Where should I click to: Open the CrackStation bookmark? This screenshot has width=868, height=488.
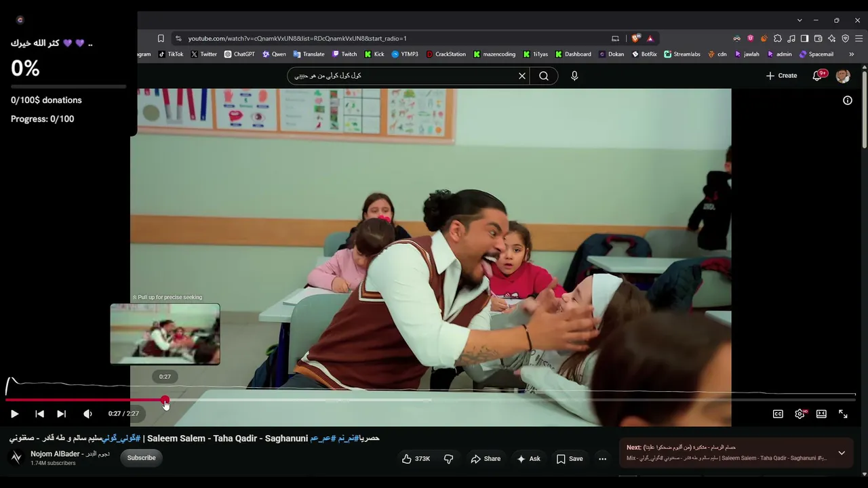click(x=446, y=54)
